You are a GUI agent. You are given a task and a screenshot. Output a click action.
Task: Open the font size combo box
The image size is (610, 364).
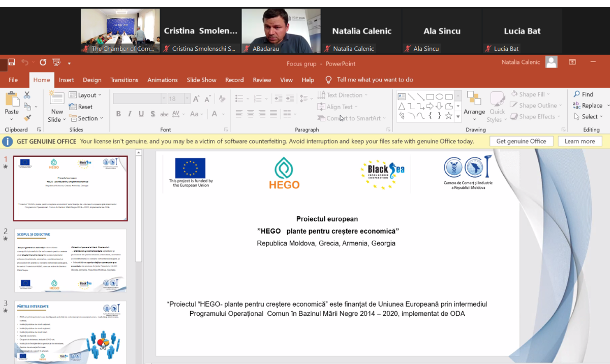[178, 98]
